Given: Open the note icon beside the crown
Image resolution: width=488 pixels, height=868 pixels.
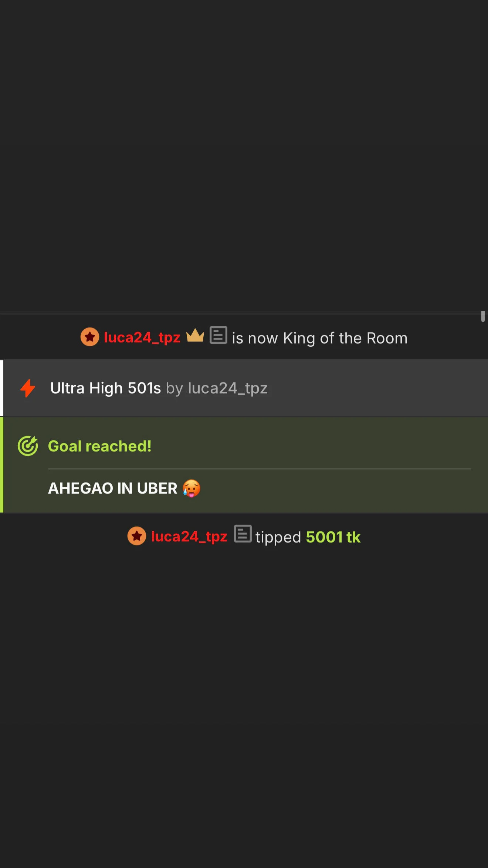Looking at the screenshot, I should (x=218, y=335).
